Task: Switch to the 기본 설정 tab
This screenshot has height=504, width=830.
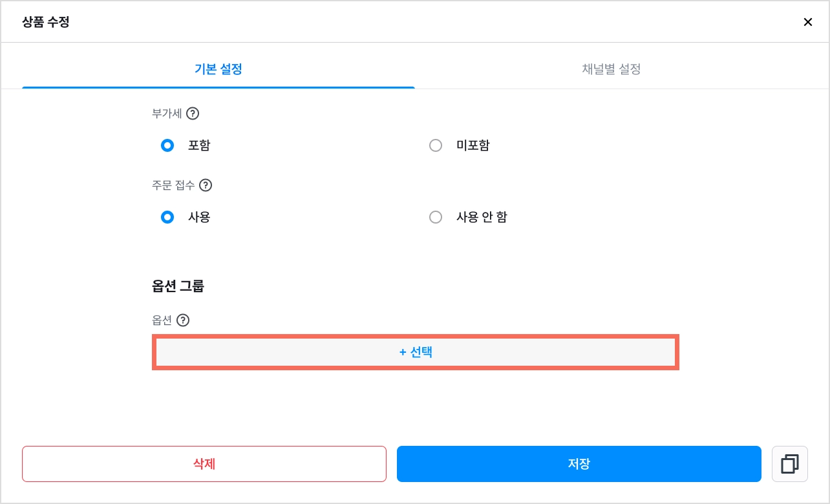Action: [218, 69]
